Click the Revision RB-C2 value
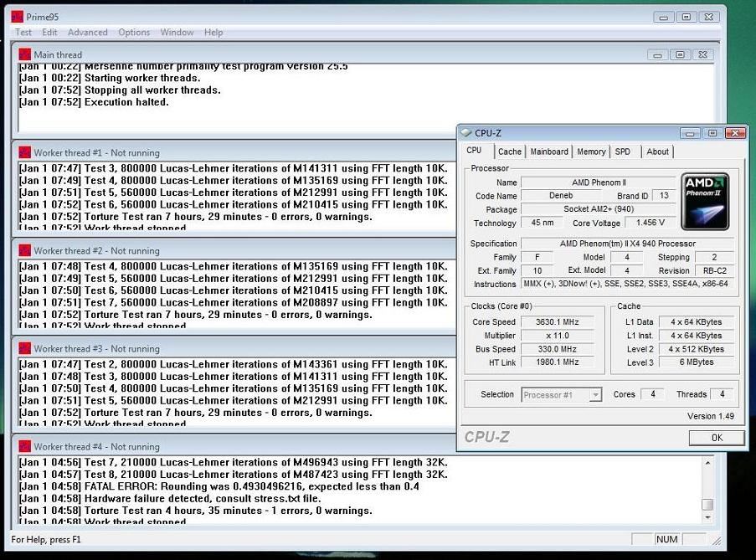The image size is (756, 560). coord(714,271)
